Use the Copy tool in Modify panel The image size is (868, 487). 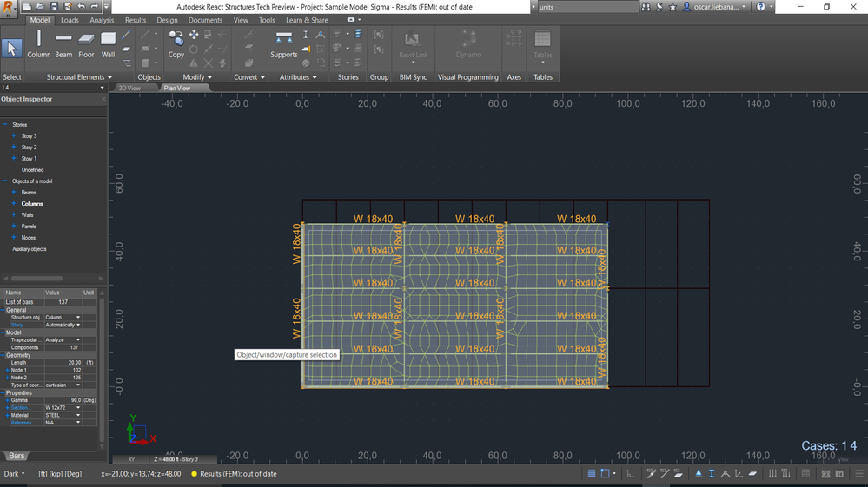click(176, 44)
